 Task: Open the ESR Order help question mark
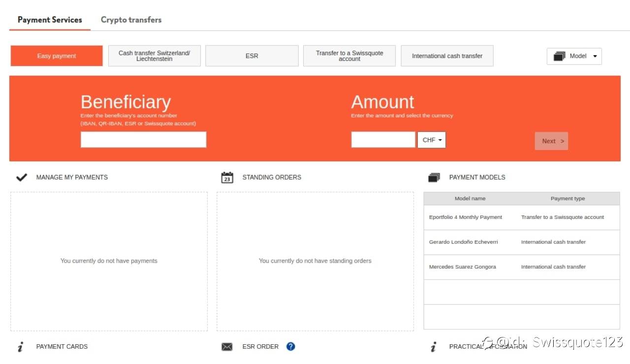click(290, 346)
